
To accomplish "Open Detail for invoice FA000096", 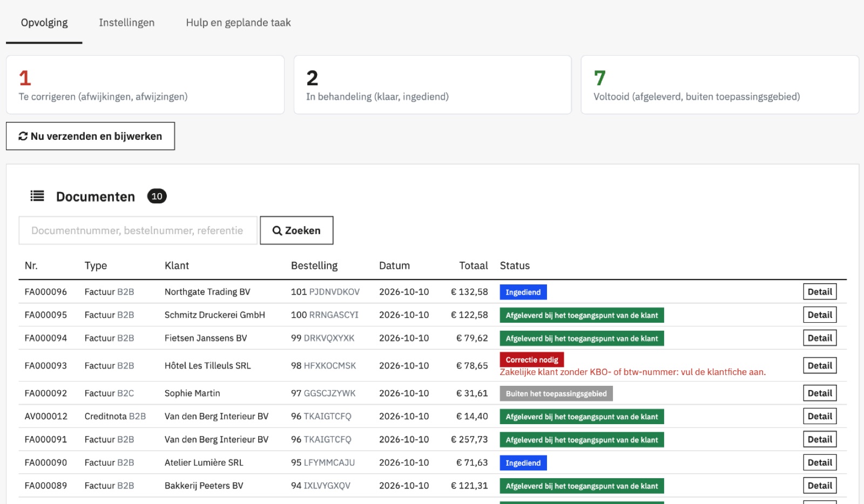I will pos(820,292).
